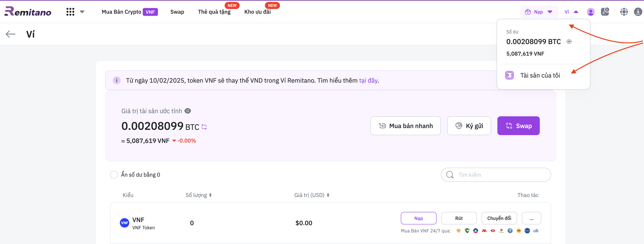Screen dimensions: 644x244
Task: Toggle balance visibility in wallet popup
Action: (569, 42)
